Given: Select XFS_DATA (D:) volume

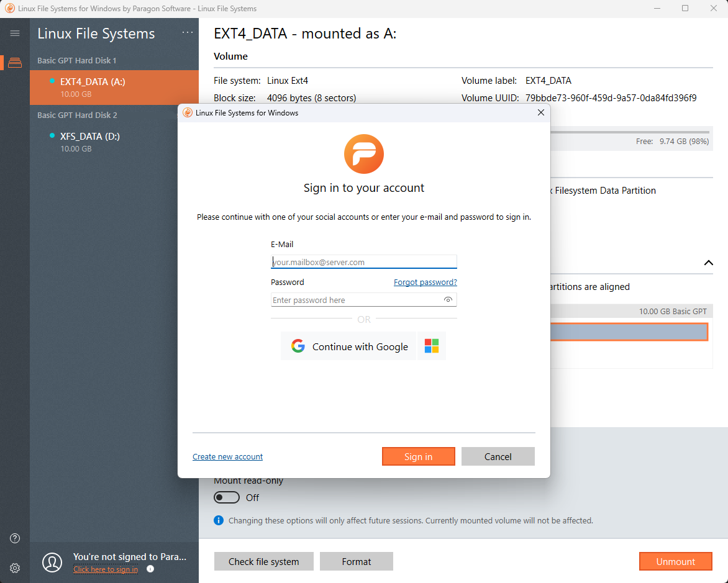Looking at the screenshot, I should click(114, 142).
